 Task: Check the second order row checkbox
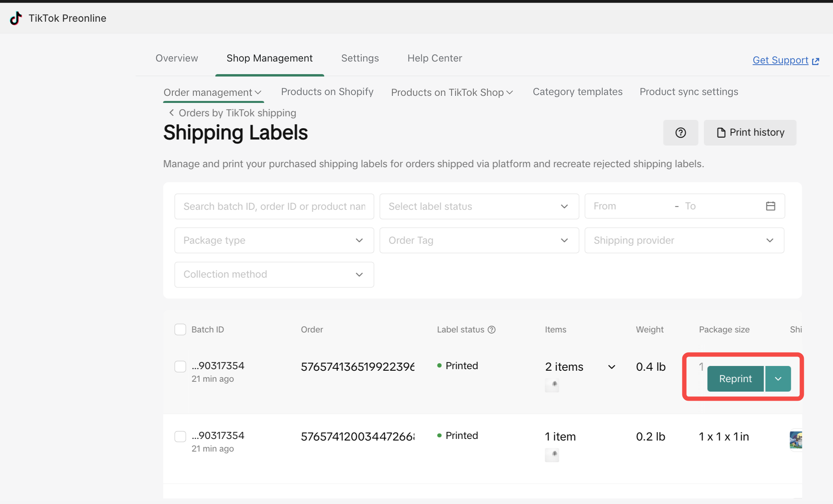click(x=180, y=436)
